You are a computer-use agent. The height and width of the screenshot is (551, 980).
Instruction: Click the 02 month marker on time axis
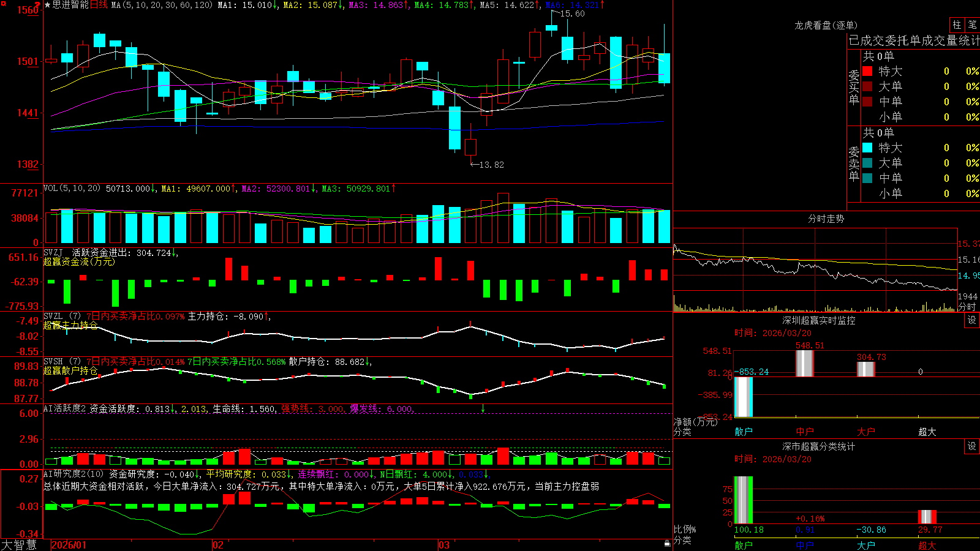point(218,545)
